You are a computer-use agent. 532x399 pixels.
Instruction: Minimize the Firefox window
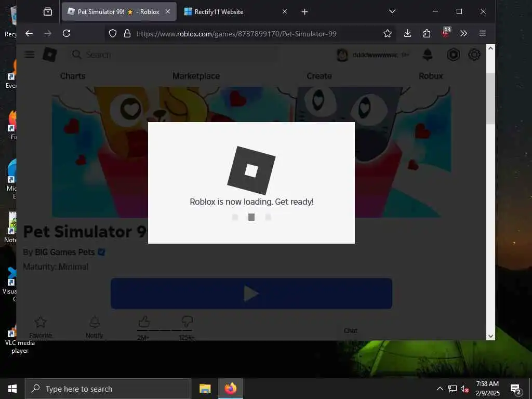(435, 11)
